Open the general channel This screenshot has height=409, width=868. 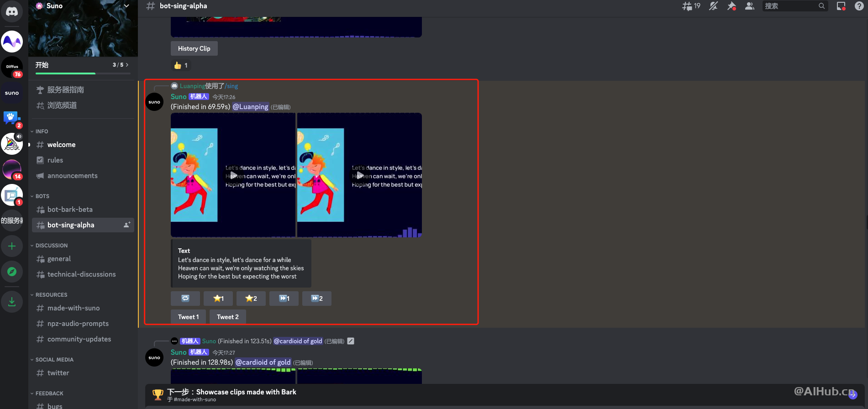point(83,259)
